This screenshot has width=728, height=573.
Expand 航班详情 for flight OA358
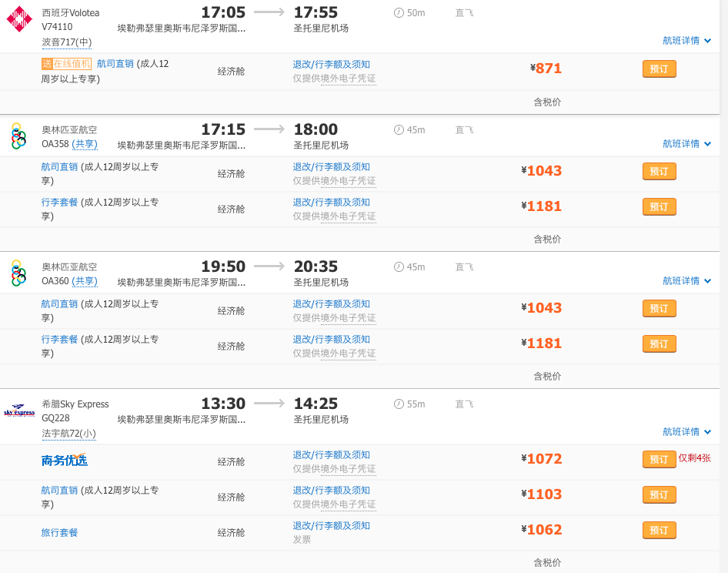point(686,144)
